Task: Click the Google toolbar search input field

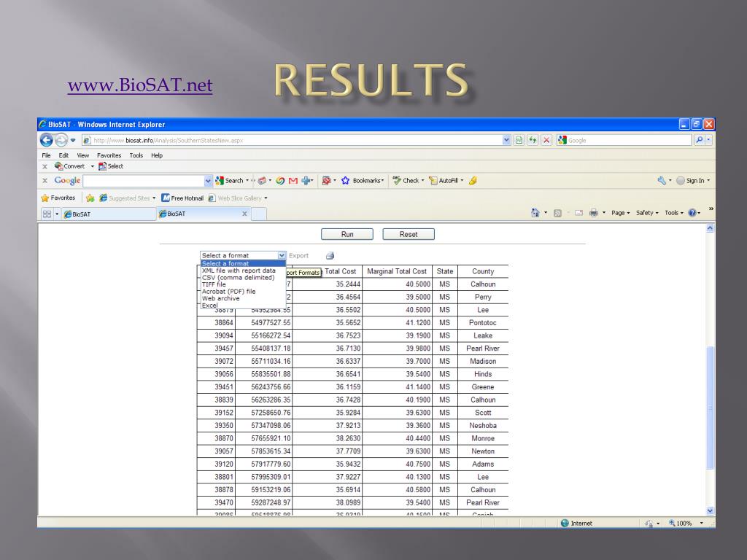Action: (x=144, y=181)
